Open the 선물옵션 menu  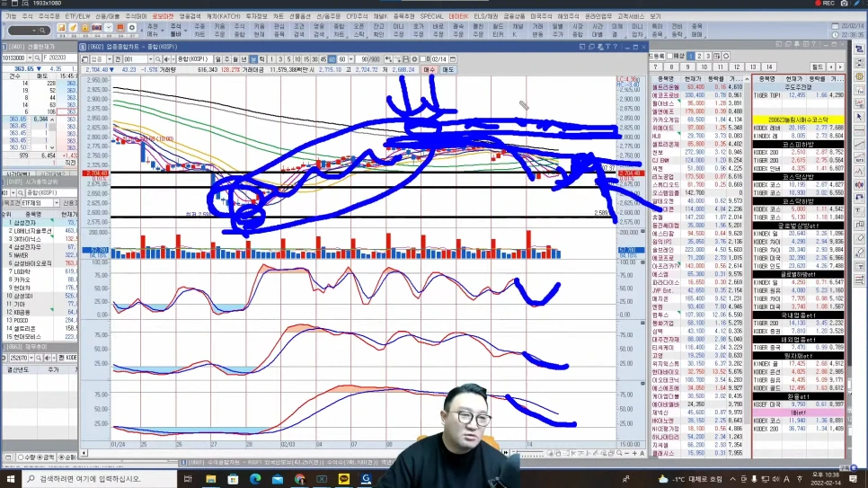pyautogui.click(x=299, y=16)
